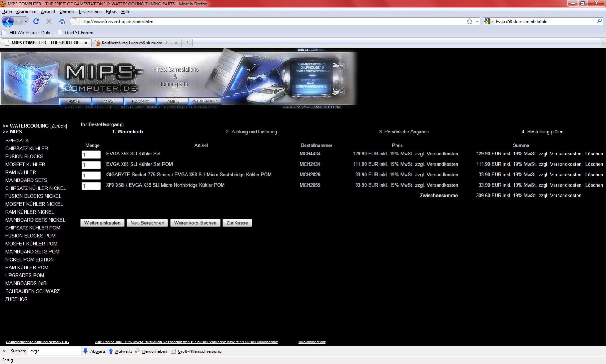Screen dimensions: 606x364
Task: Switch to the Kaufberatung Evga x58 tab
Action: point(136,43)
